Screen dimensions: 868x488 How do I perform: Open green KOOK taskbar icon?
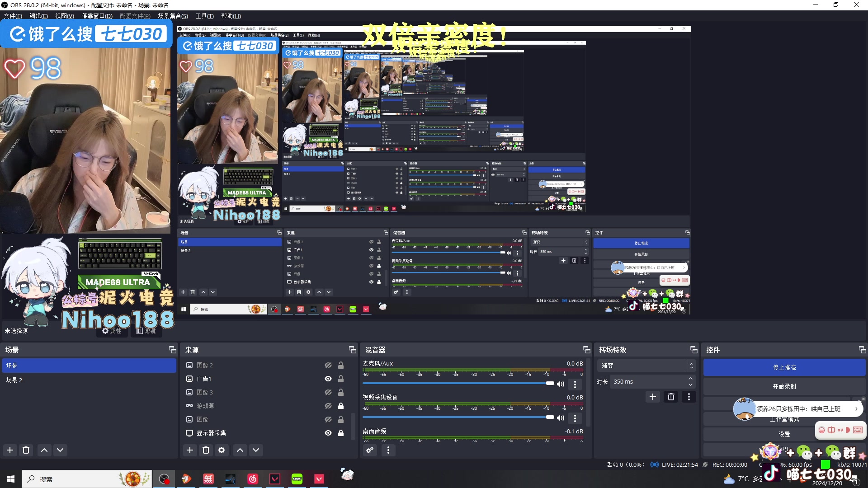tap(297, 479)
